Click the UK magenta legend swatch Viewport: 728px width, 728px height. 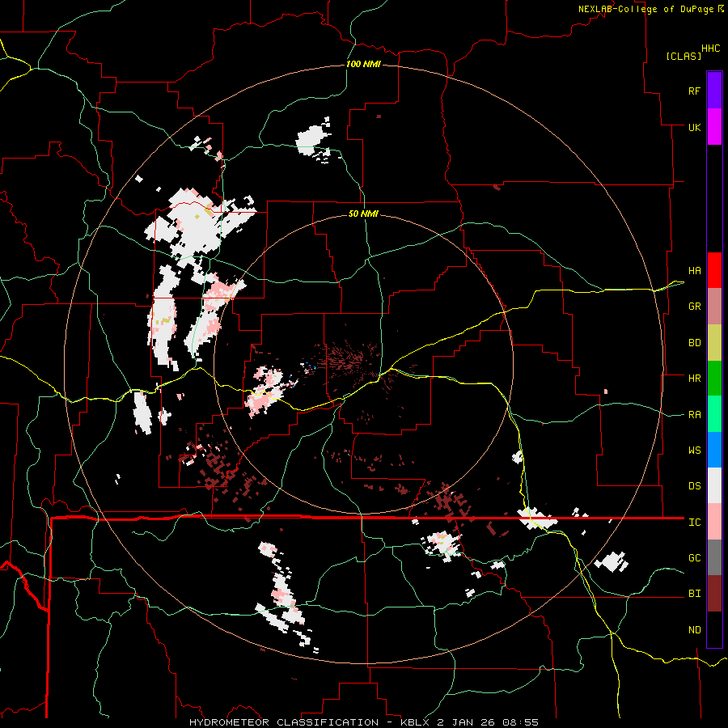coord(714,127)
